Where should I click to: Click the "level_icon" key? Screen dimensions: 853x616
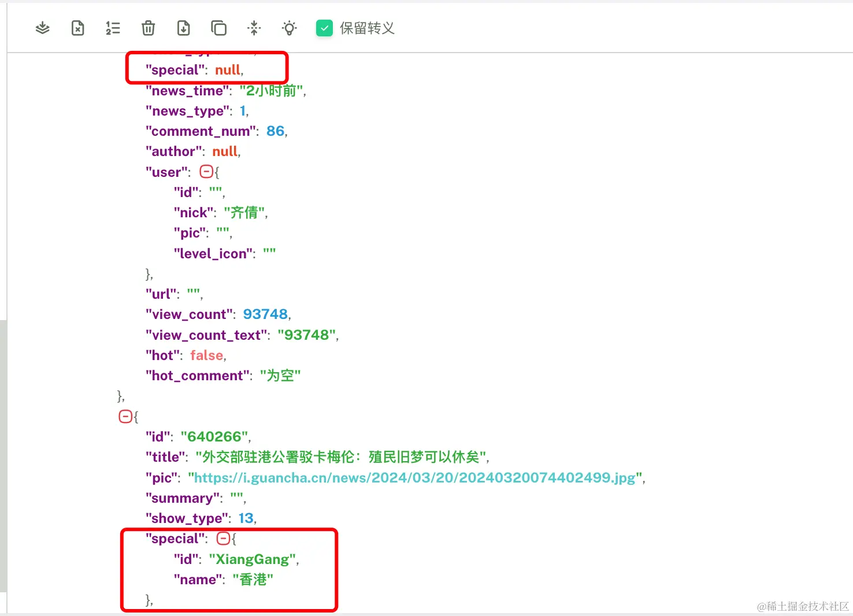214,254
